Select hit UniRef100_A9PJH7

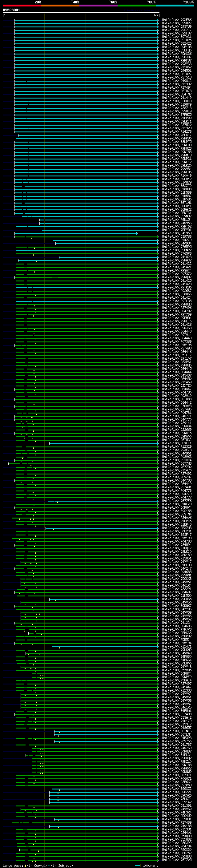[176, 57]
